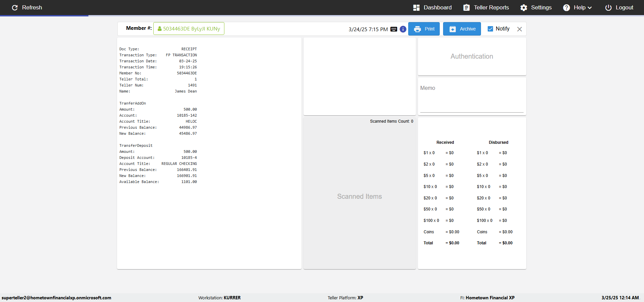Screen dimensions: 644x302
Task: Toggle the Notify checkbox
Action: (x=490, y=29)
